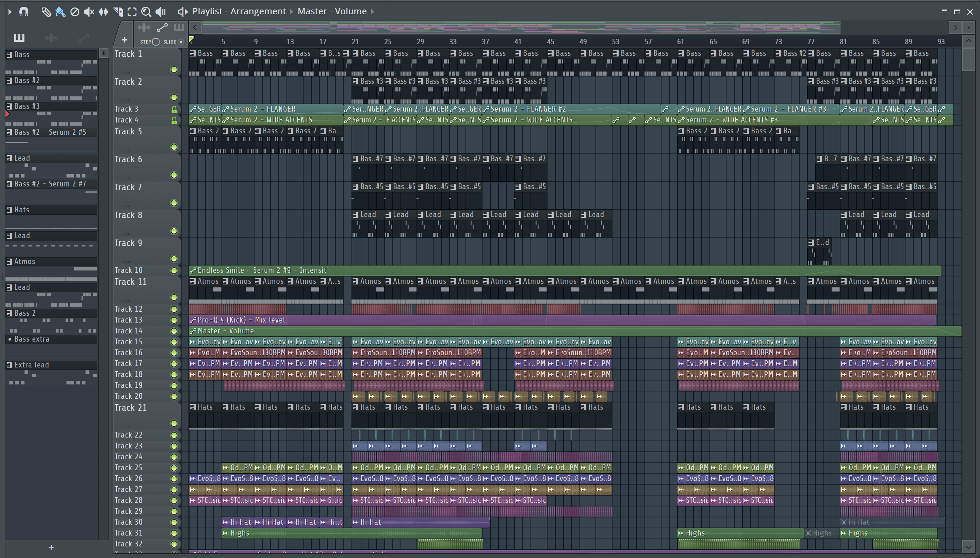Click the picker panel scrollbar handle

tap(103, 53)
